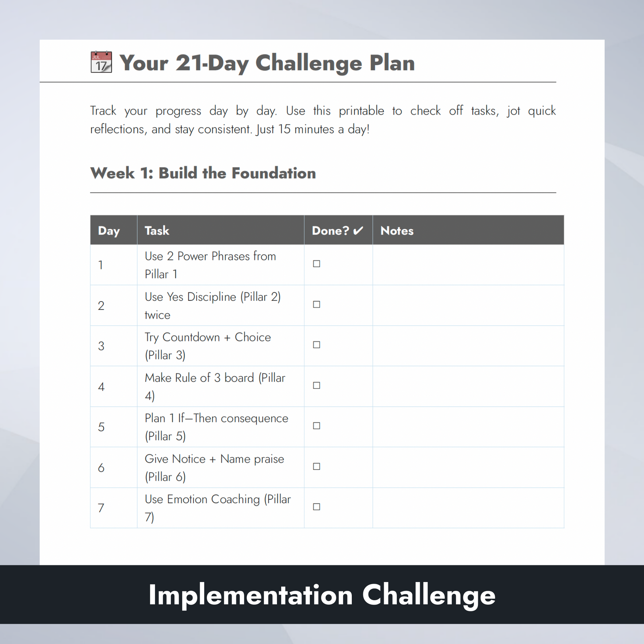Select the Week 1: Build the Foundation heading
Image resolution: width=644 pixels, height=644 pixels.
(203, 173)
